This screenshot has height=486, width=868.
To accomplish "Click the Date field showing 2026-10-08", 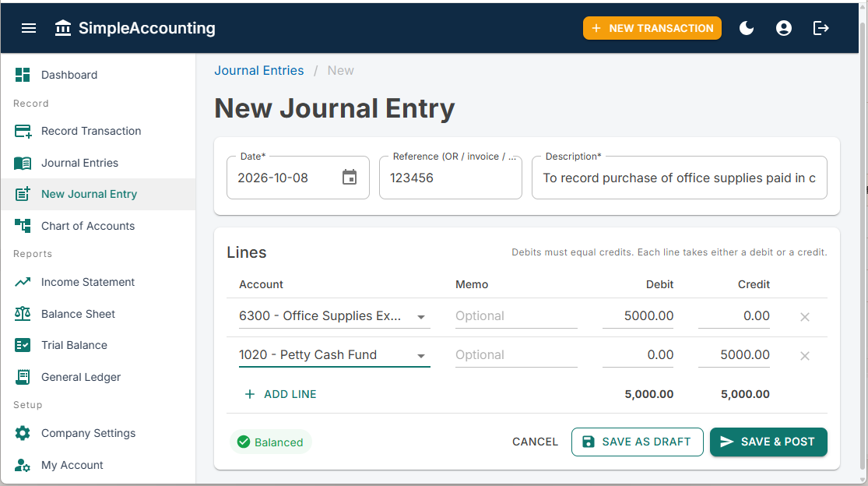I will [298, 178].
